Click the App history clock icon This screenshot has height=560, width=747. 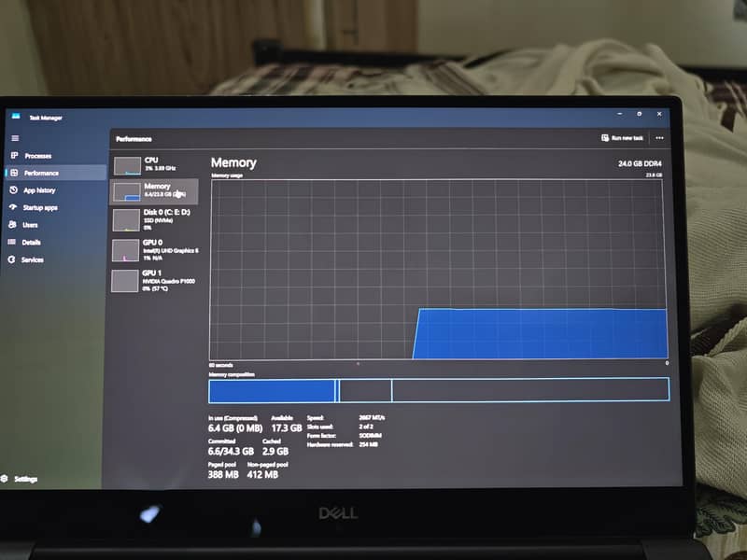13,190
